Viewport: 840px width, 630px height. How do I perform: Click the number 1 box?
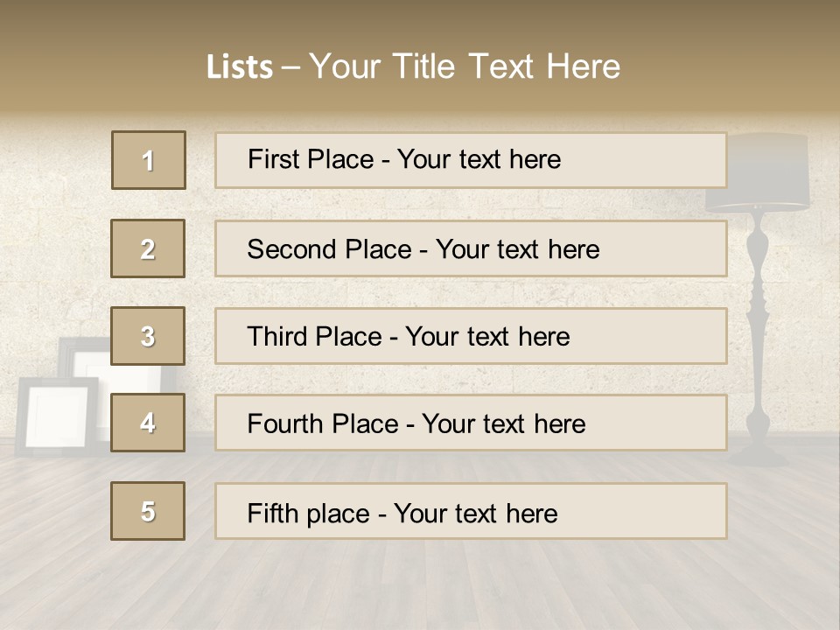point(149,160)
